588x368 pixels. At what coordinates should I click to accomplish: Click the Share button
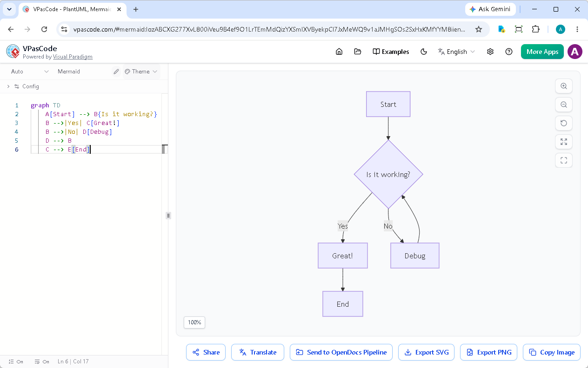(206, 352)
